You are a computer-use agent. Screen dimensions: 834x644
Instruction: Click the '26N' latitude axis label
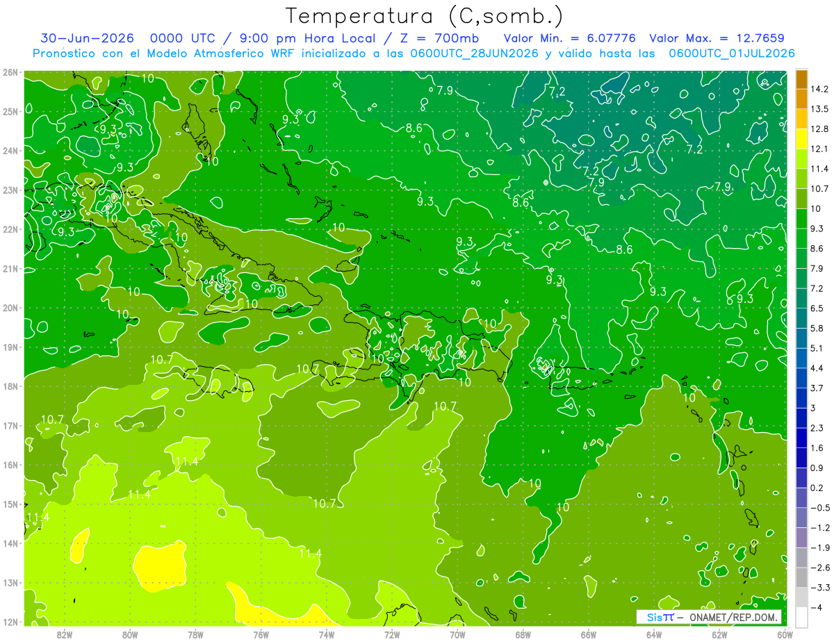click(10, 72)
